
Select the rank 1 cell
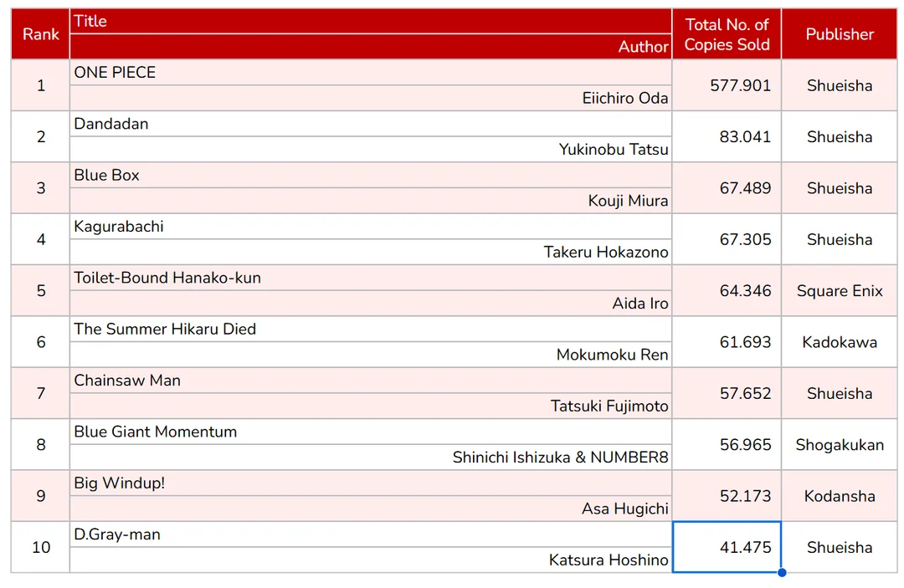pyautogui.click(x=40, y=85)
